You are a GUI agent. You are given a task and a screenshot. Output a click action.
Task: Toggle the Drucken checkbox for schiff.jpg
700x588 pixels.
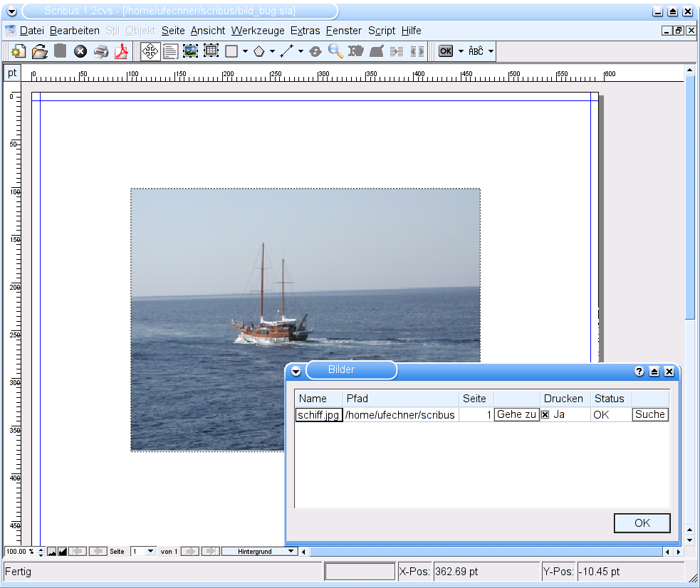pyautogui.click(x=545, y=415)
